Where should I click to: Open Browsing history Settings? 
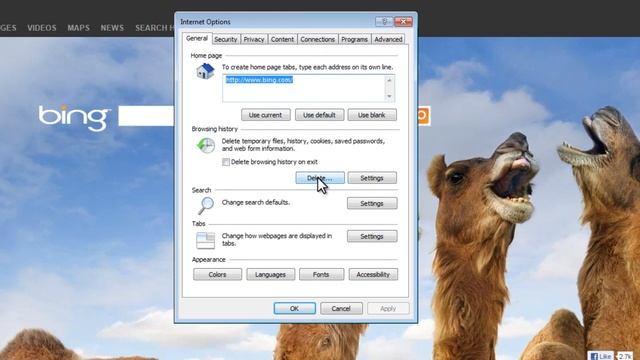372,178
